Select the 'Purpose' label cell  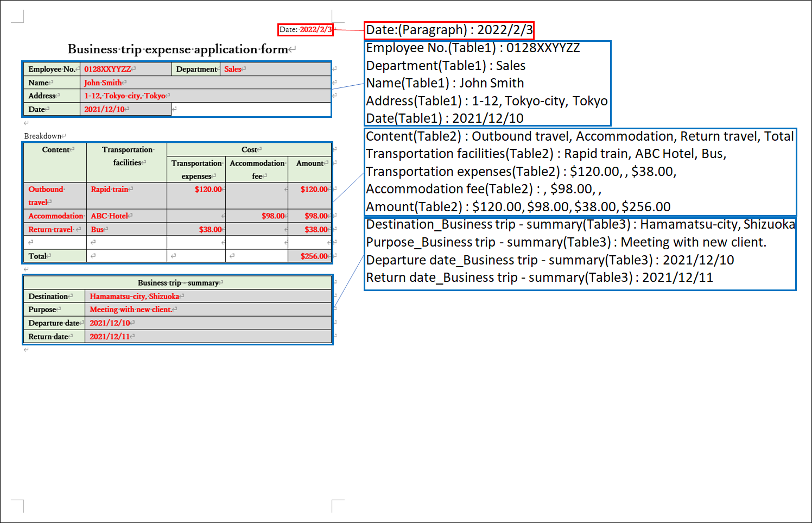tap(54, 309)
